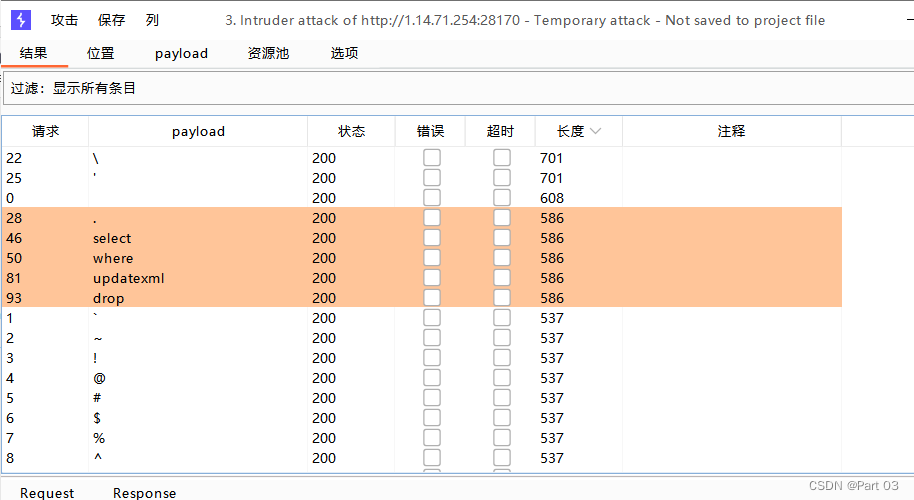Open the Response tab at bottom
The height and width of the screenshot is (500, 914).
point(145,493)
